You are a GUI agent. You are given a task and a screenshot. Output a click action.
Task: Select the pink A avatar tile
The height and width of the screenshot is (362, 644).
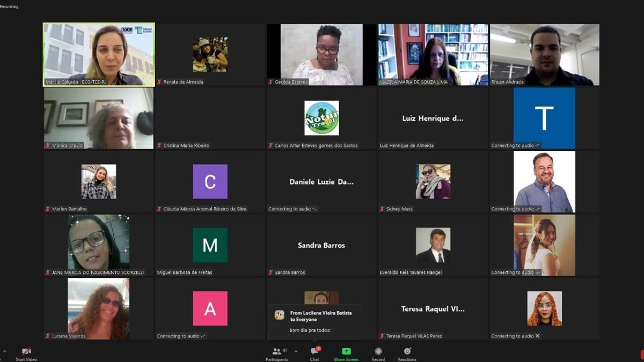pyautogui.click(x=210, y=308)
